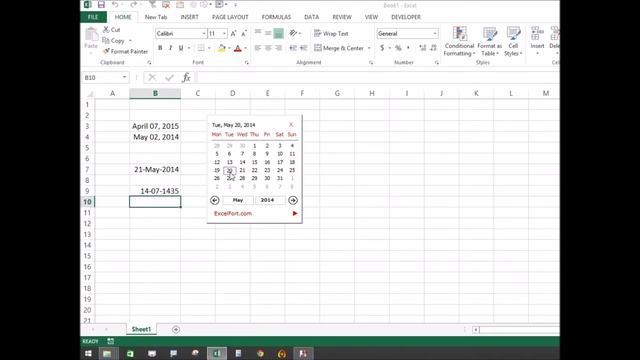Apply accounting dollar format

pos(382,48)
